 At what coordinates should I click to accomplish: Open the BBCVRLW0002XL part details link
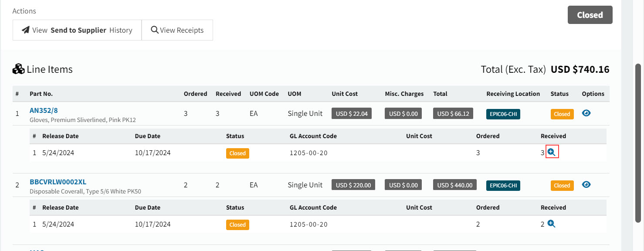pos(58,182)
